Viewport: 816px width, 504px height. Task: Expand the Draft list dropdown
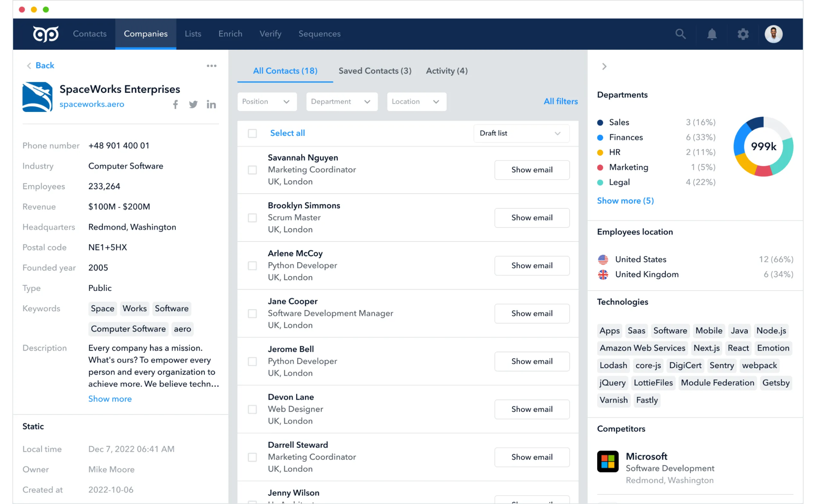tap(521, 133)
